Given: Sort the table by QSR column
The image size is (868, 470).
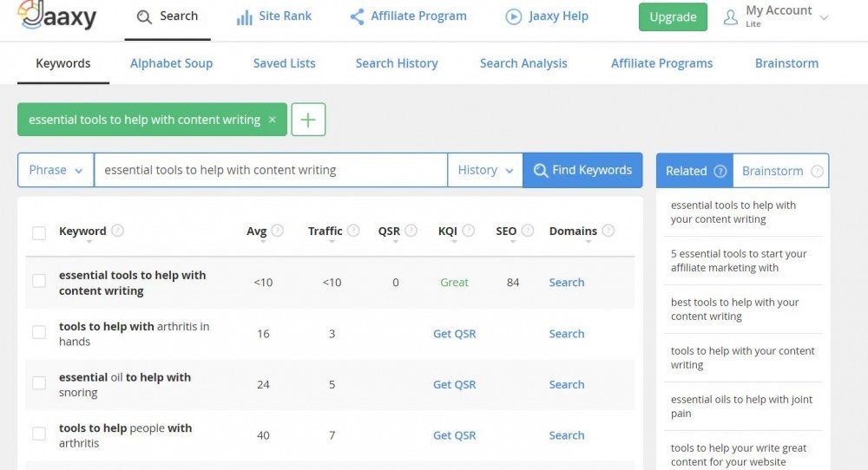Looking at the screenshot, I should pos(395,242).
